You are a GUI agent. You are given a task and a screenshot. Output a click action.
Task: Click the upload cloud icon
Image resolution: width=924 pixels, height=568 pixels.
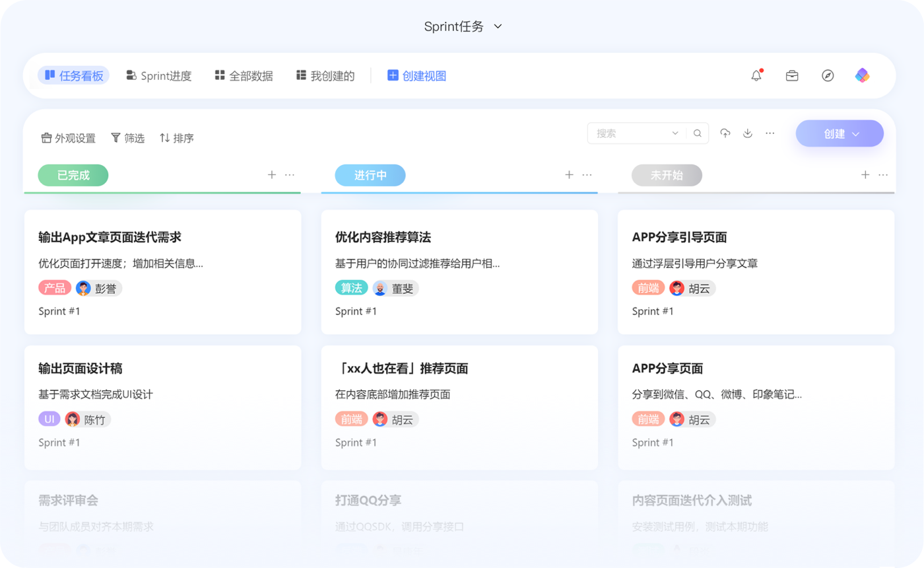coord(725,133)
